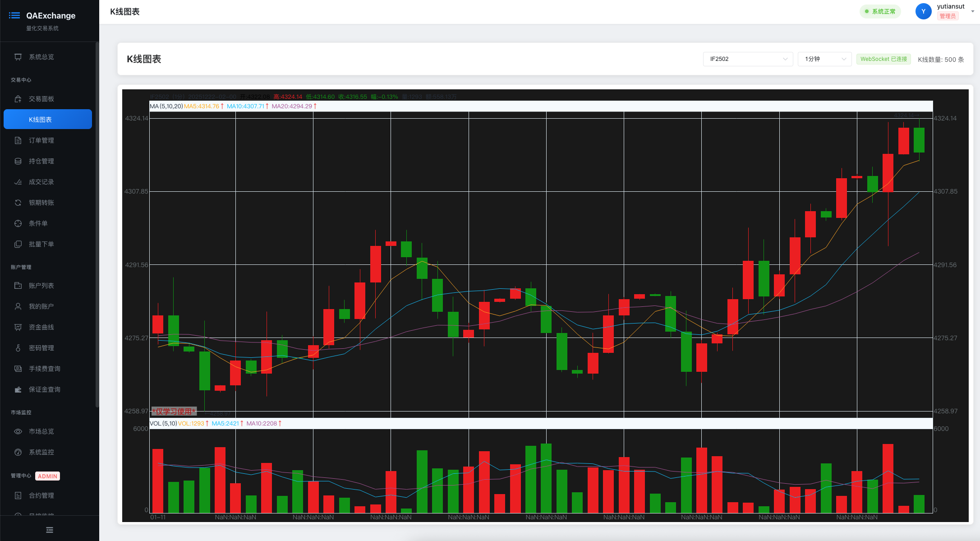Viewport: 980px width, 541px height.
Task: Open the 订单管理 menu item
Action: 41,140
